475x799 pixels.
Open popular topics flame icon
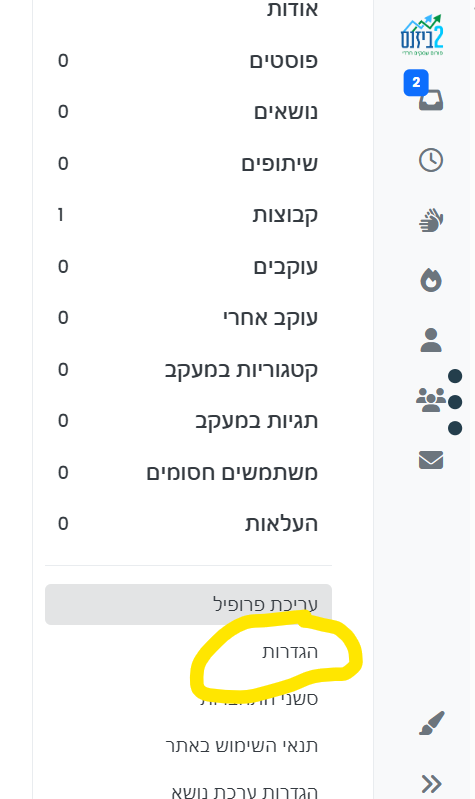pos(431,280)
